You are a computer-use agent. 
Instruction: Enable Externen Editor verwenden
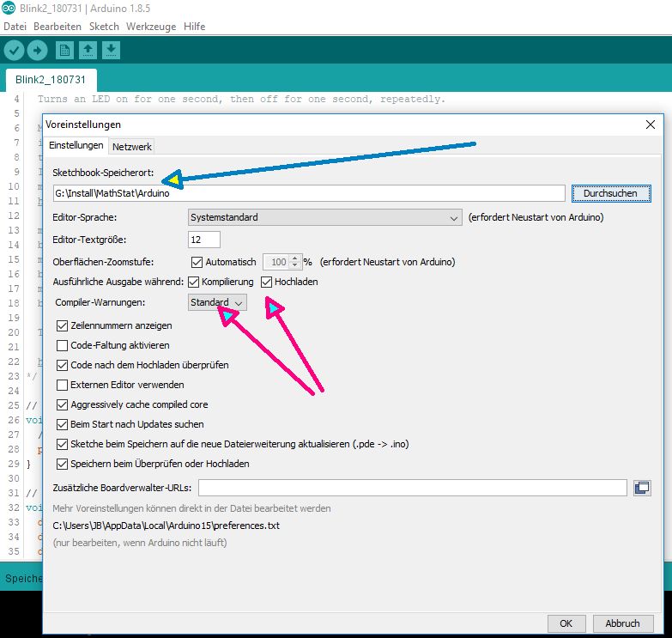point(62,385)
